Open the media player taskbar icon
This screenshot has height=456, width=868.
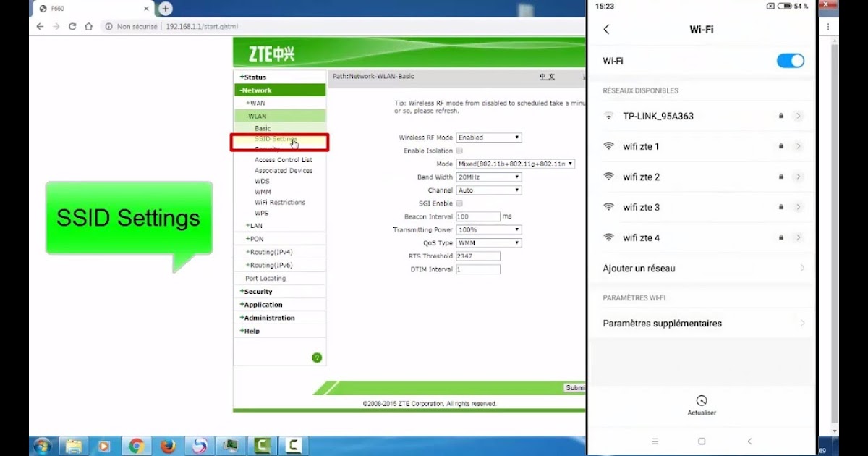coord(104,446)
